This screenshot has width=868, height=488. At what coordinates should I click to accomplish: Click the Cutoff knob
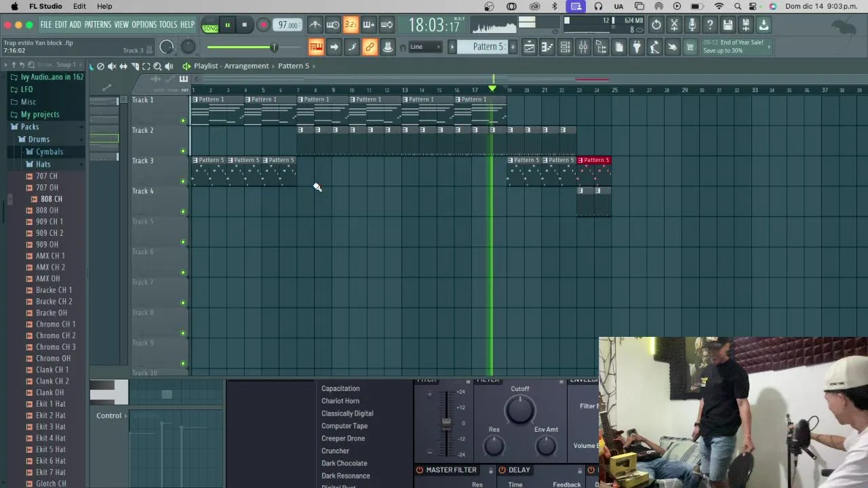click(x=520, y=409)
